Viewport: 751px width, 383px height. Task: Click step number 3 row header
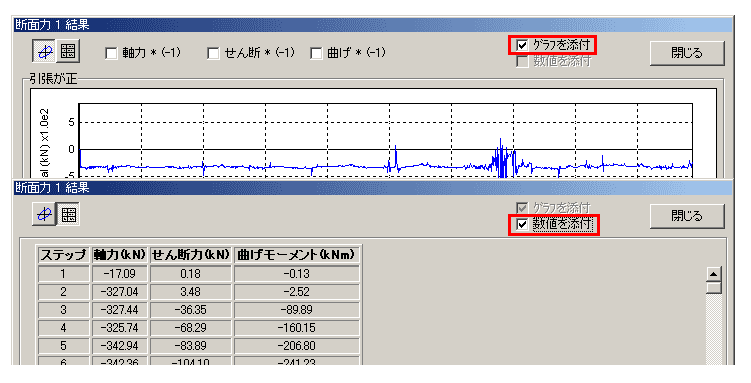[x=64, y=310]
